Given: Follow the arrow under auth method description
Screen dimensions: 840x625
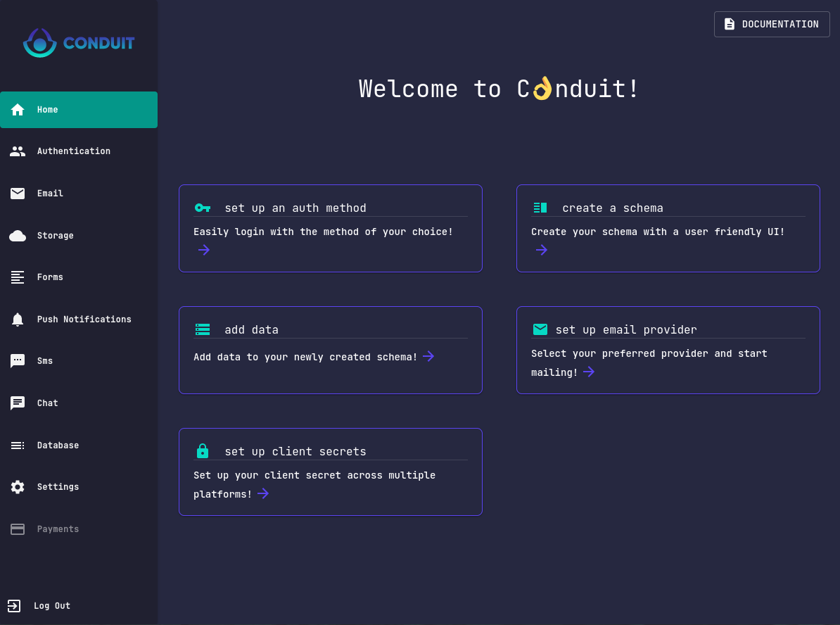Looking at the screenshot, I should (203, 250).
